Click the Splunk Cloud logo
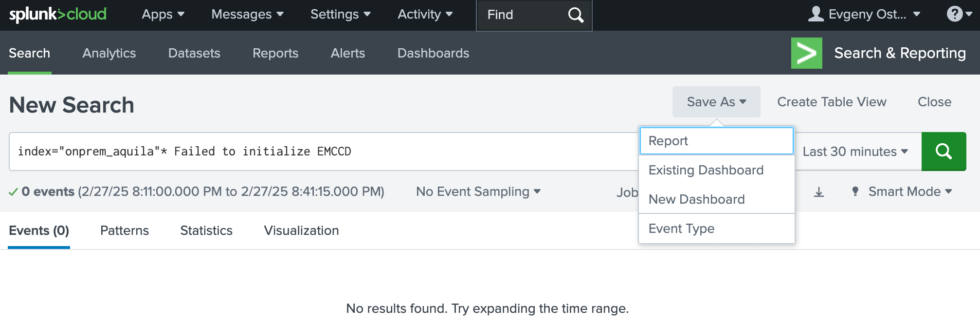This screenshot has width=980, height=325. coord(58,15)
